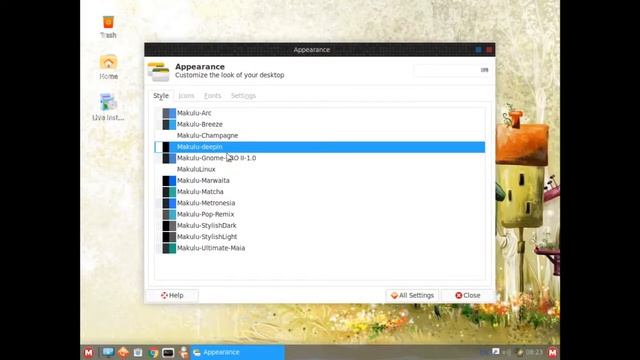The height and width of the screenshot is (360, 640).
Task: Switch to the Settings tab
Action: click(243, 96)
